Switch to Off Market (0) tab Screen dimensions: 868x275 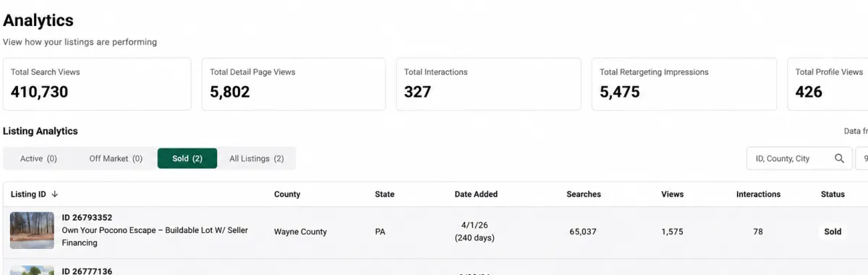coord(116,158)
